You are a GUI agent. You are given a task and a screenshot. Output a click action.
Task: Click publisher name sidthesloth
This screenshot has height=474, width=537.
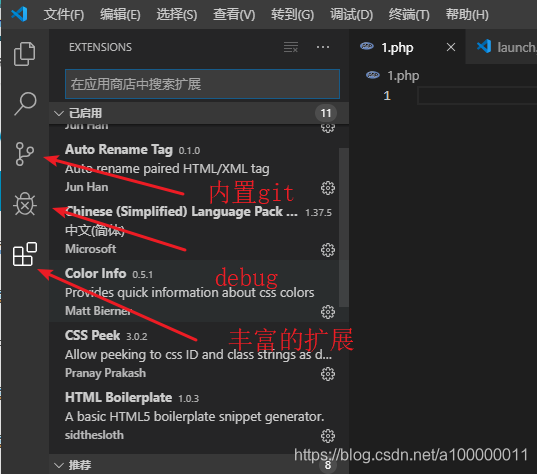coord(95,435)
